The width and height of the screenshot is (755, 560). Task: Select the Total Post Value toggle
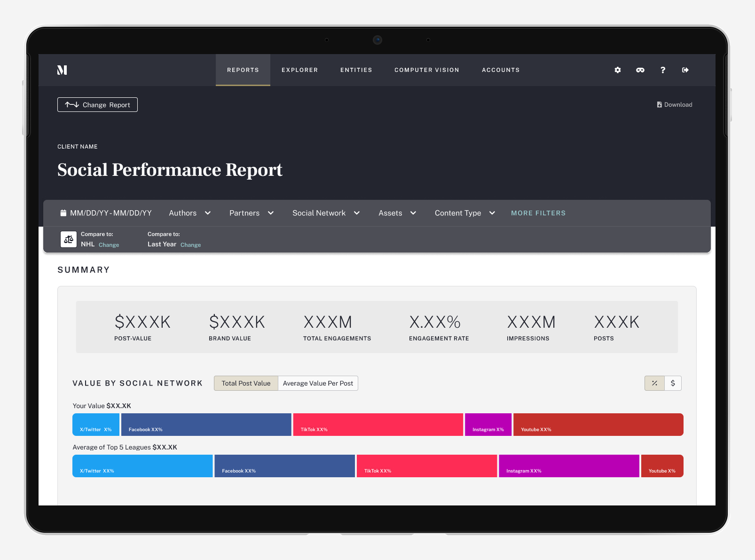click(x=246, y=383)
